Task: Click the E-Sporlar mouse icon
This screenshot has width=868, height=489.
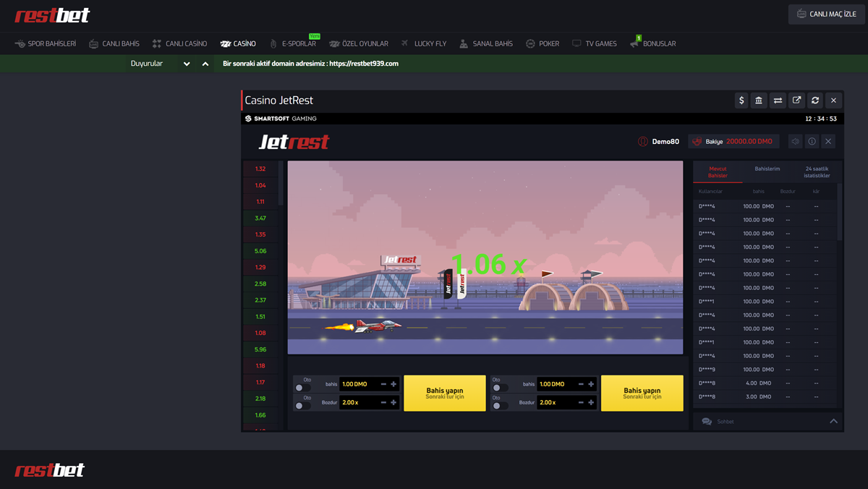Action: [x=273, y=43]
